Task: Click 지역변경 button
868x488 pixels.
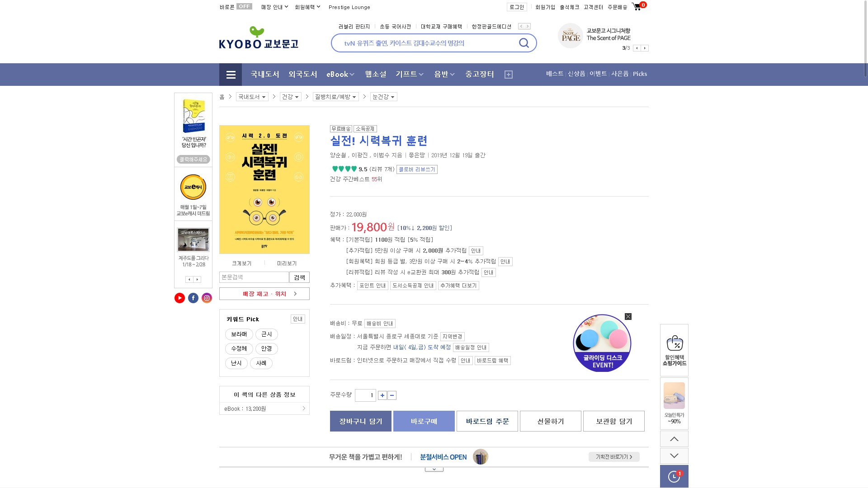Action: coord(453,337)
